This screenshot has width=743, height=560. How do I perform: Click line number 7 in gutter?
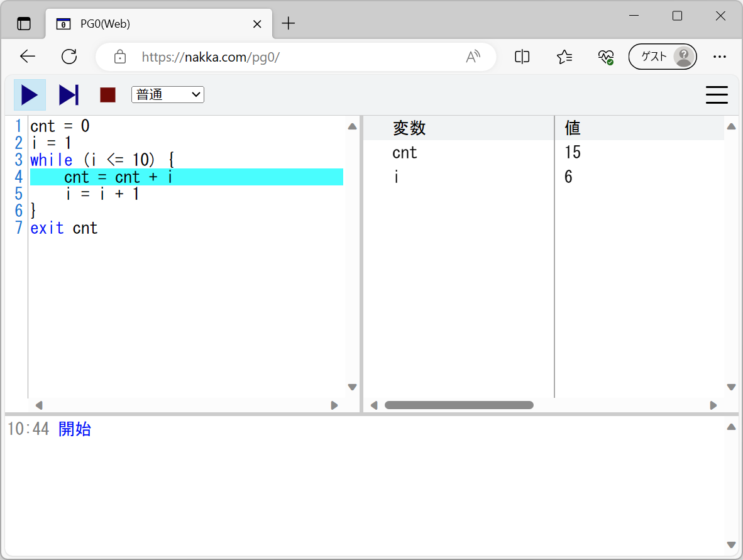[x=18, y=228]
